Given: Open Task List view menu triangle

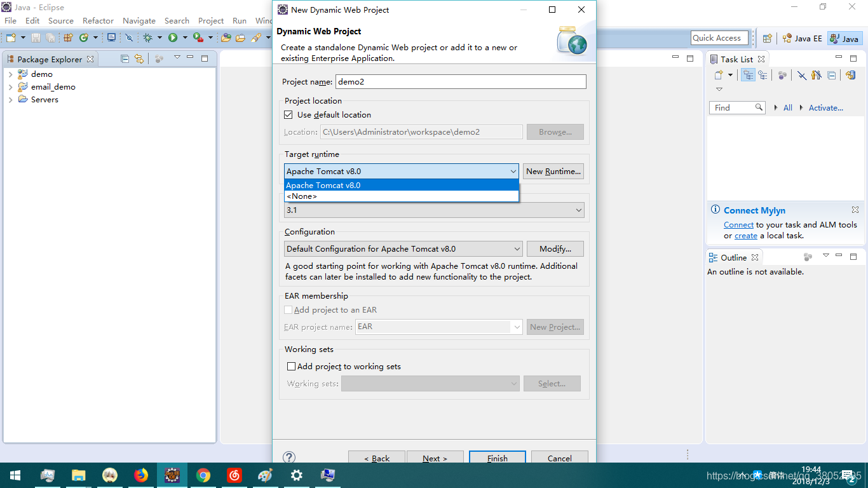Looking at the screenshot, I should [719, 89].
